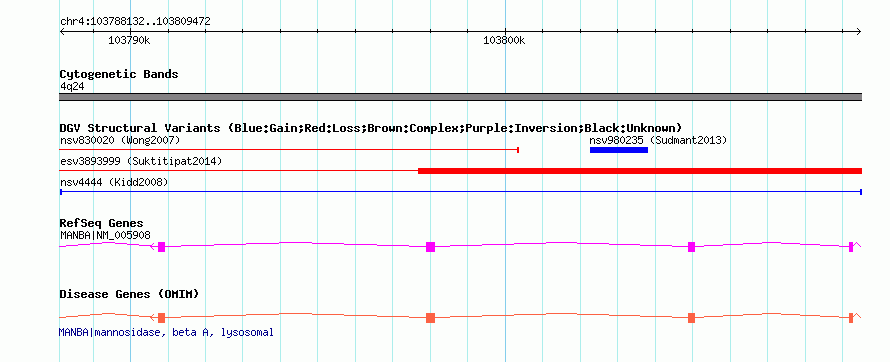This screenshot has width=890, height=362.
Task: Click the RefSeq Genes track title
Action: (102, 224)
